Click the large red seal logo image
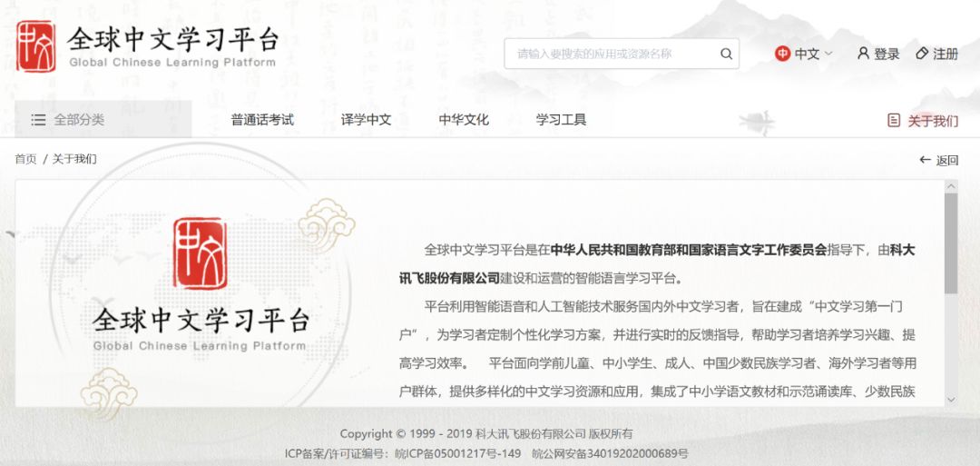 200,253
